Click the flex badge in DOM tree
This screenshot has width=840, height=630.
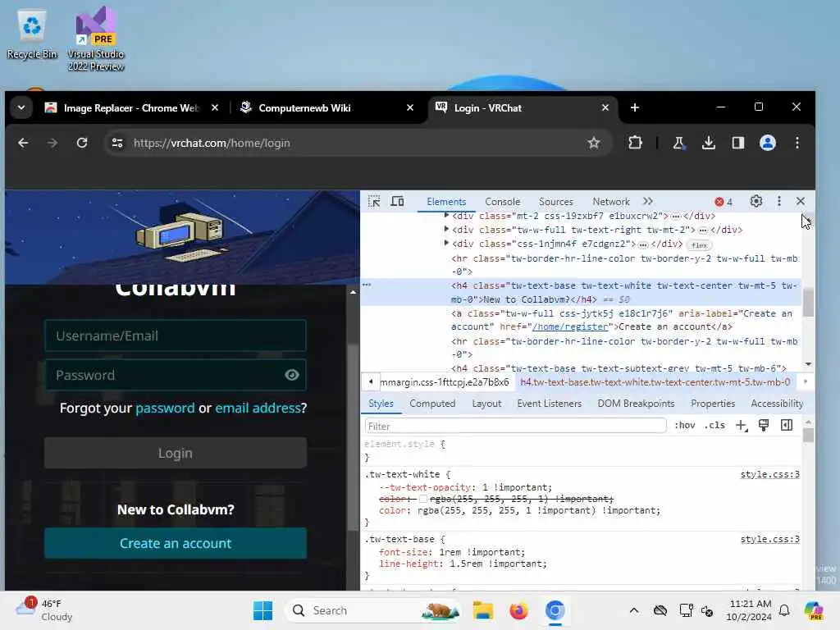tap(699, 245)
